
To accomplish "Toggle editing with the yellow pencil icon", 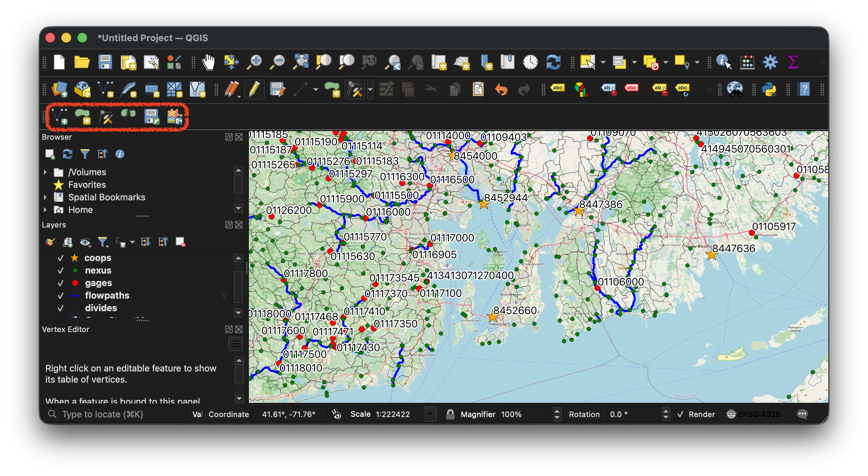I will (x=254, y=90).
